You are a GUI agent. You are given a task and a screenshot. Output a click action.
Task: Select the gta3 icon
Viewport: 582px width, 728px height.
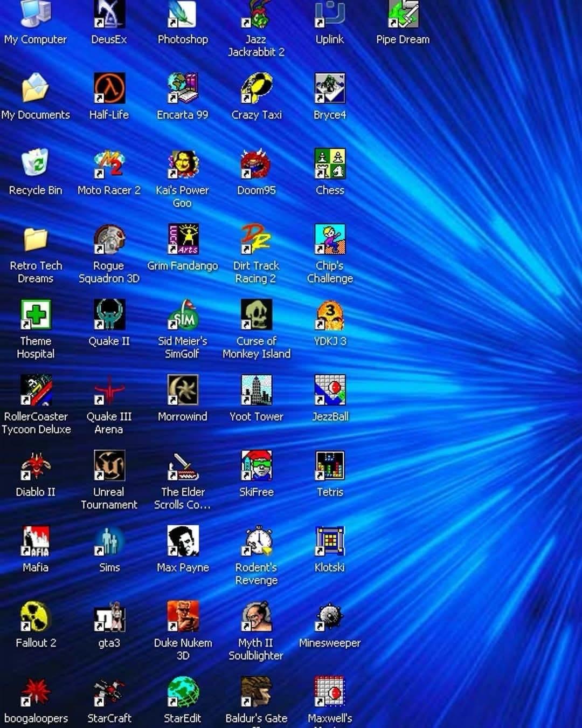pyautogui.click(x=109, y=616)
